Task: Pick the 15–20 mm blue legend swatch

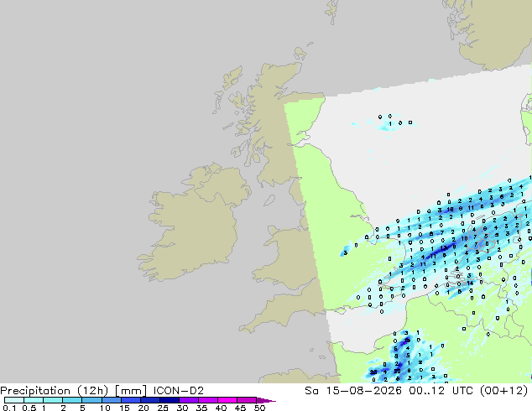Action: (x=130, y=400)
